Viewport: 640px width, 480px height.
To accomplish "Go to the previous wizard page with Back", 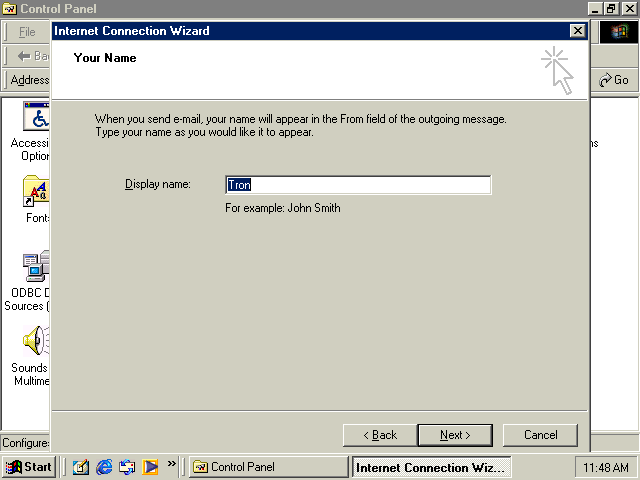I will [380, 435].
